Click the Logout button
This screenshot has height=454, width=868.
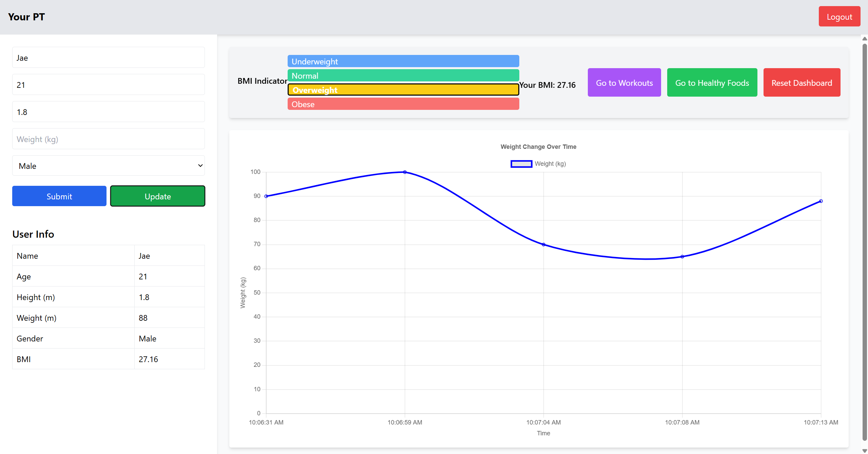[839, 17]
